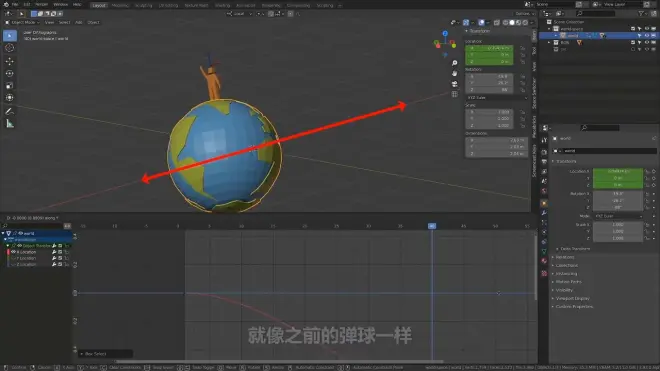Toggle X Location channel visibility eye
The width and height of the screenshot is (660, 371).
[x=13, y=252]
